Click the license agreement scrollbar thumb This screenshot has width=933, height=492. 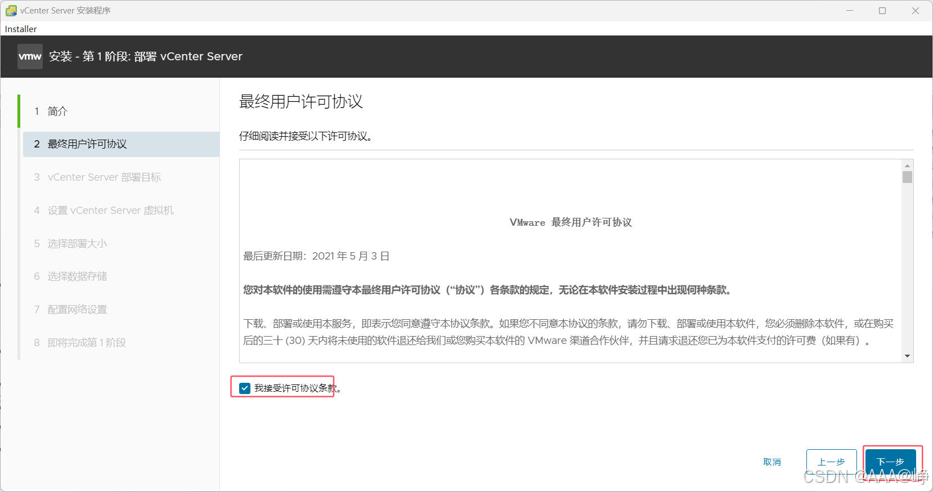tap(907, 177)
